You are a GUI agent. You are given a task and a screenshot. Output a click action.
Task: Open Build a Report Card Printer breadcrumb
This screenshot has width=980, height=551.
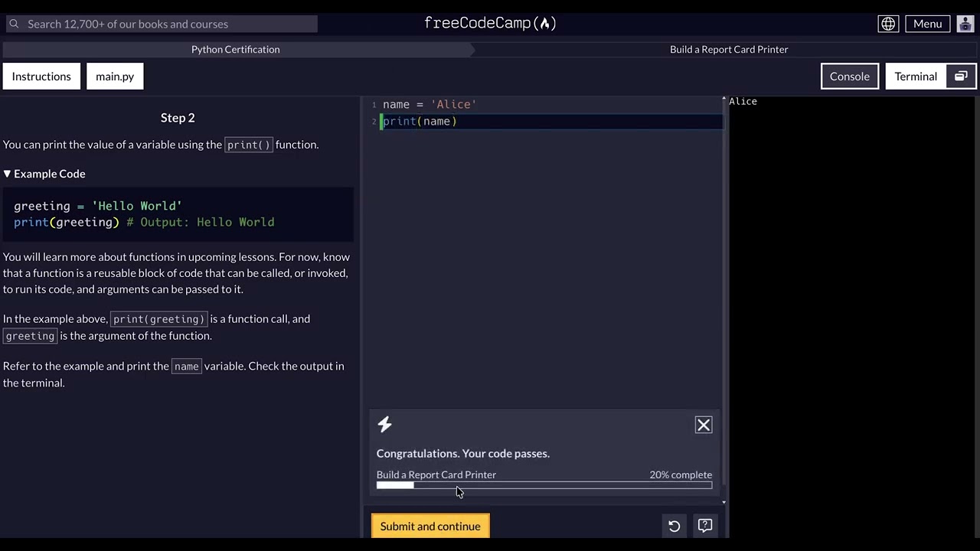coord(729,49)
